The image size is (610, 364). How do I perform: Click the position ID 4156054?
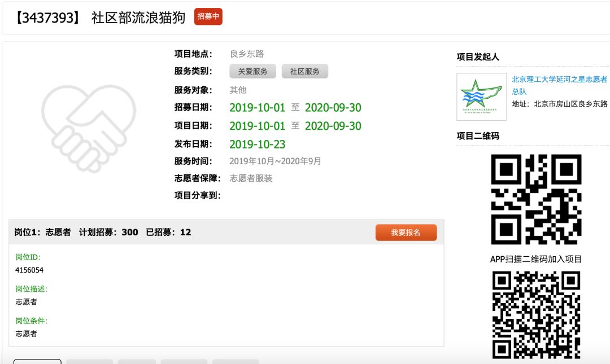click(x=29, y=270)
